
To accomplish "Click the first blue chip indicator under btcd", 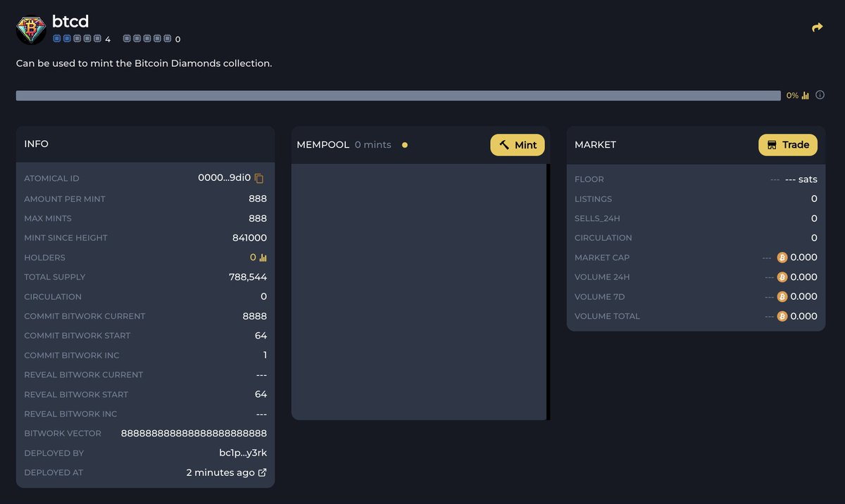I will point(58,39).
